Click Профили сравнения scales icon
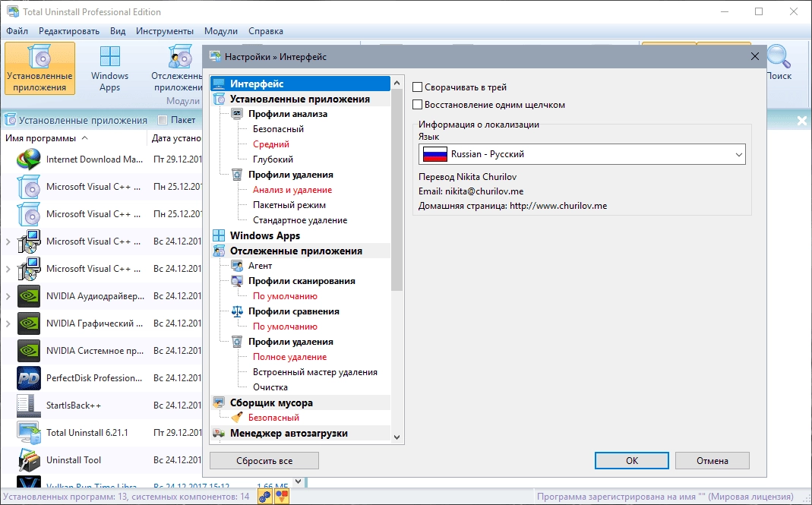The width and height of the screenshot is (812, 505). (x=237, y=311)
